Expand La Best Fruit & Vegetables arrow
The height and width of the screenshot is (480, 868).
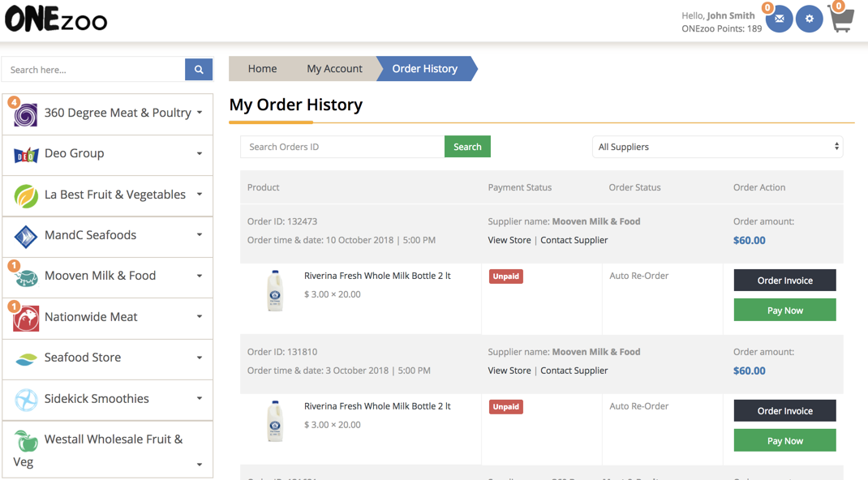coord(200,194)
